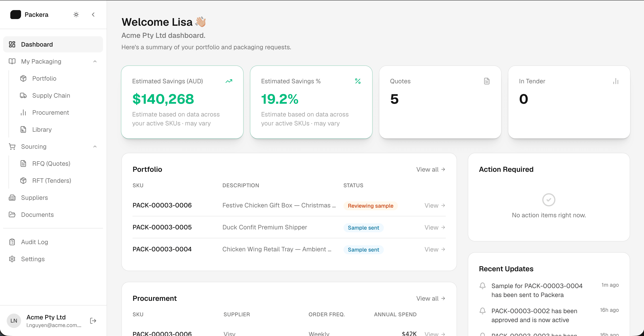Screen dimensions: 644x336
Task: Click Sample sent badge for Duck Confit row
Action: [x=363, y=228]
